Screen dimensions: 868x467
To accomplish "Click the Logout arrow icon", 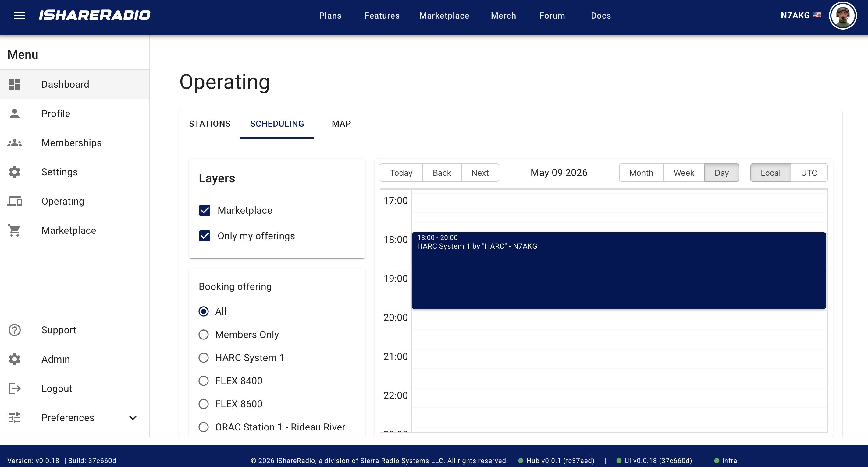I will (15, 388).
